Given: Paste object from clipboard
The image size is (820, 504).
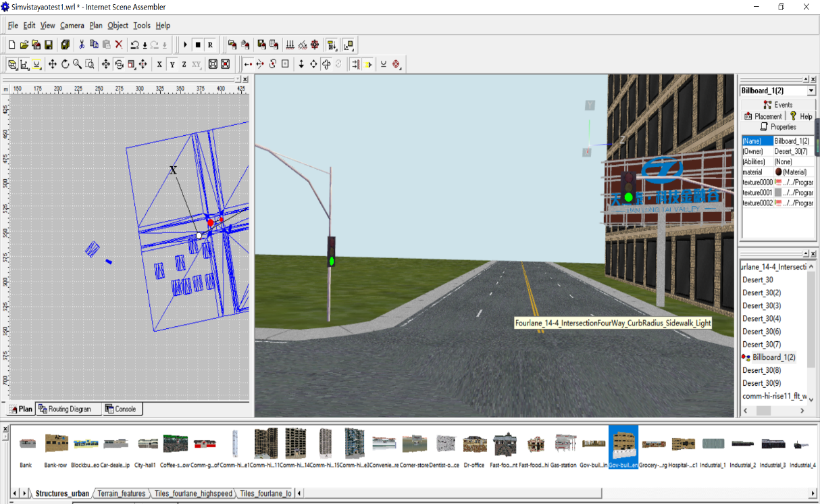Looking at the screenshot, I should point(106,45).
